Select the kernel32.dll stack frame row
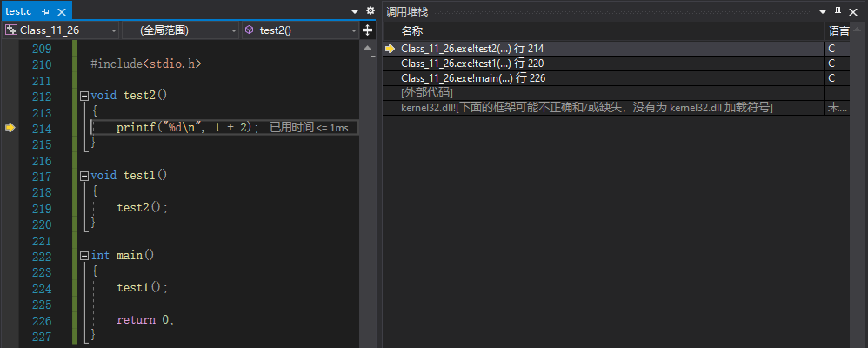Viewport: 868px width, 348px height. pos(616,108)
